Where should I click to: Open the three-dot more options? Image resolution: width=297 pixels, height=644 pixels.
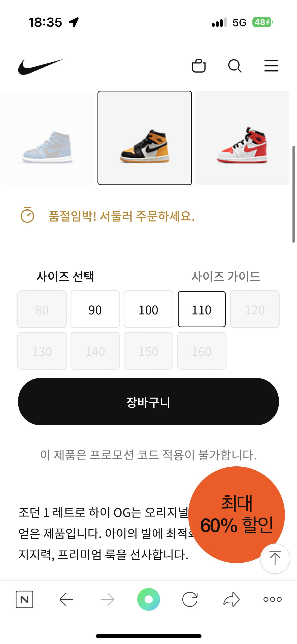pyautogui.click(x=272, y=599)
